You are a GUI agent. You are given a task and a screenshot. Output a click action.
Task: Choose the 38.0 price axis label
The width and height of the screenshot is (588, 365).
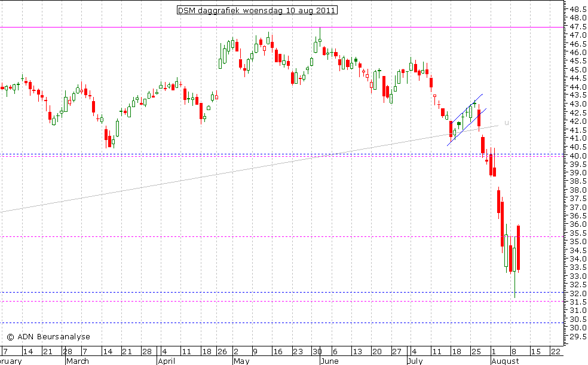[578, 190]
